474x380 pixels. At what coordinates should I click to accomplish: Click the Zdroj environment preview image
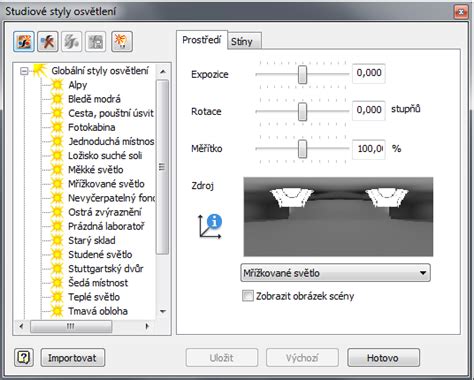pos(338,217)
